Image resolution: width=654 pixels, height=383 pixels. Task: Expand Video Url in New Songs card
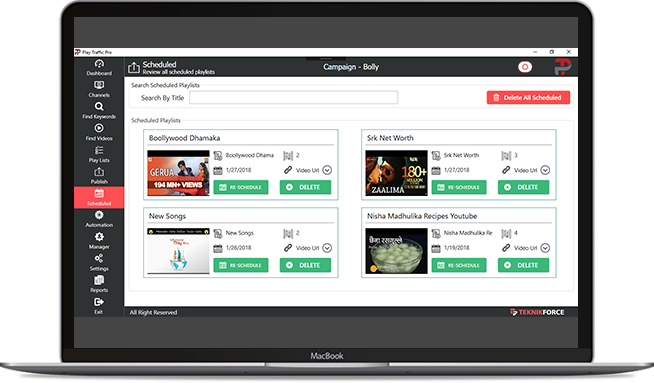point(327,248)
